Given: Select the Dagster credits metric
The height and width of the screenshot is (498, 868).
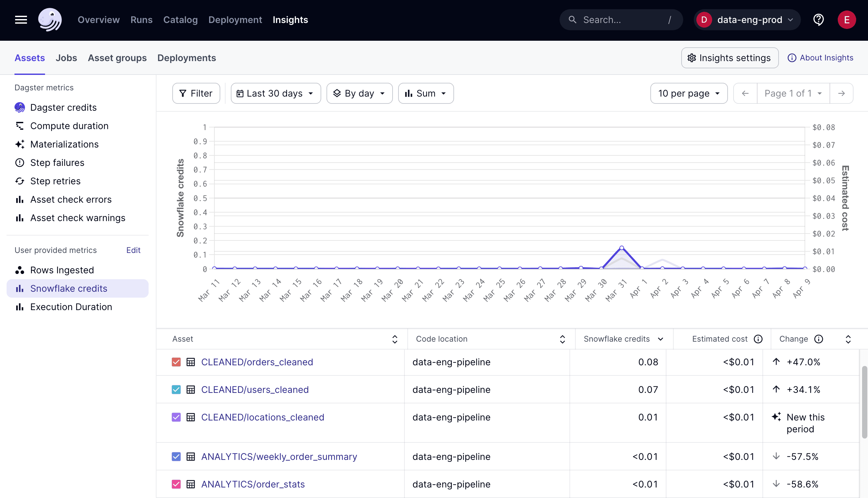Looking at the screenshot, I should pos(63,107).
